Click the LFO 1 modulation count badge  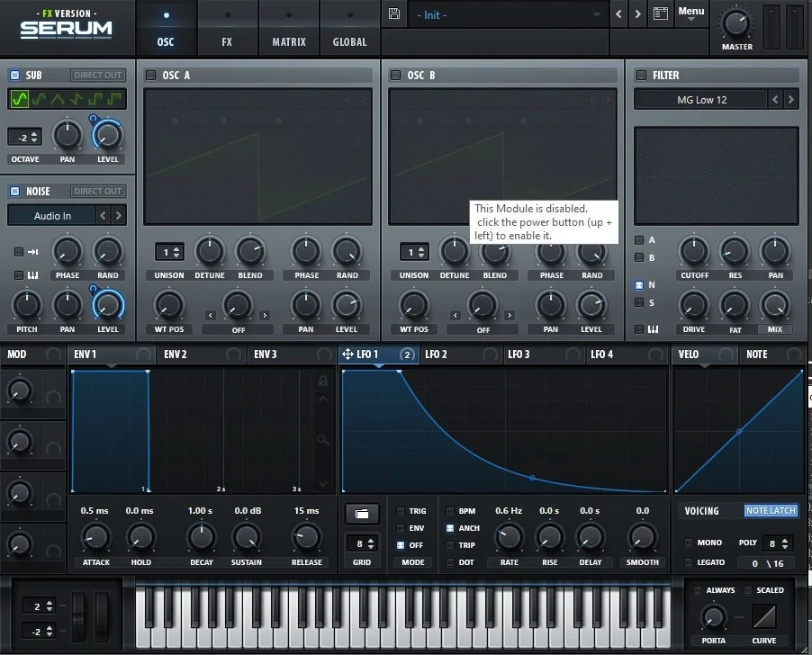[407, 354]
